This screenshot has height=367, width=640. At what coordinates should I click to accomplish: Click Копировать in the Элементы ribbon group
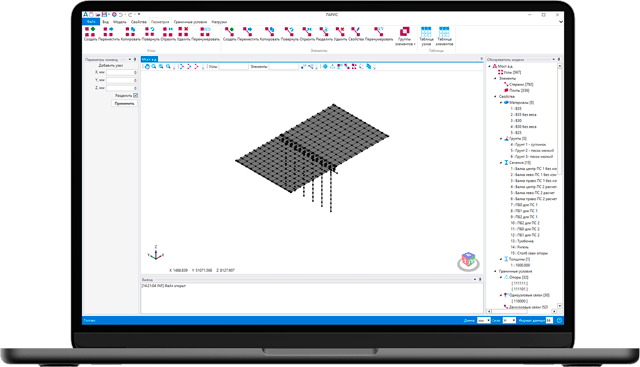[x=269, y=34]
